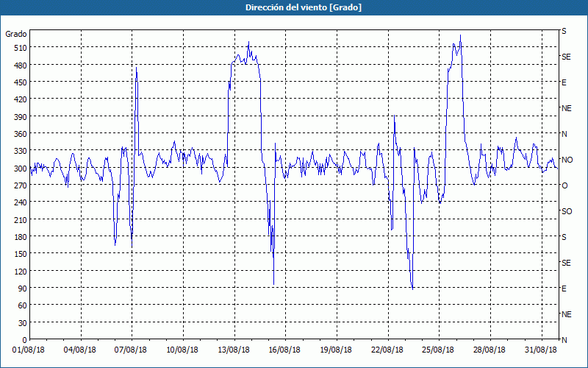
Task: Click date label 25/08/18
Action: pos(438,350)
